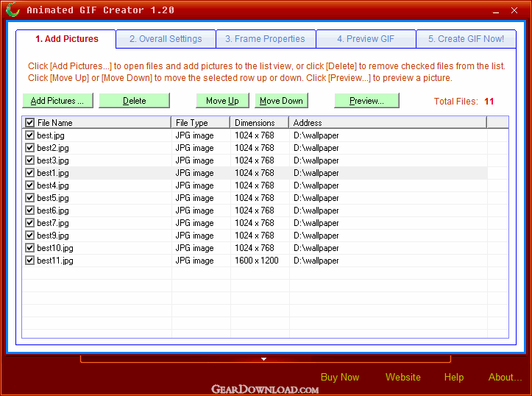Select the best1.jpg file name
Screen dimensions: 532x396
click(53, 173)
